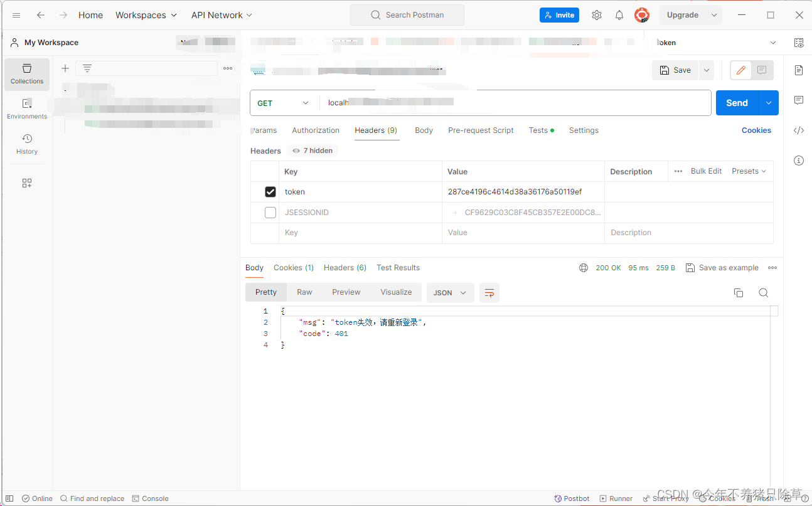Image resolution: width=812 pixels, height=506 pixels.
Task: Click the request URL field
Action: pyautogui.click(x=515, y=103)
